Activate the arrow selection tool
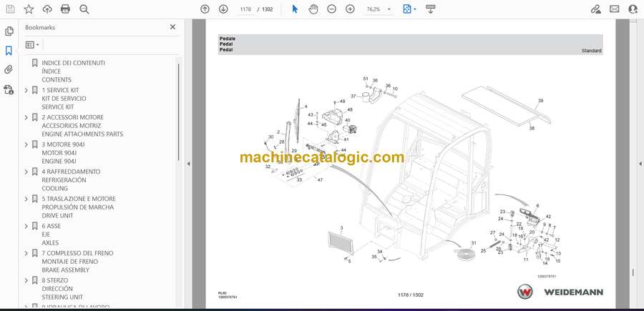Screen dimensions: 644x311 click(x=295, y=9)
